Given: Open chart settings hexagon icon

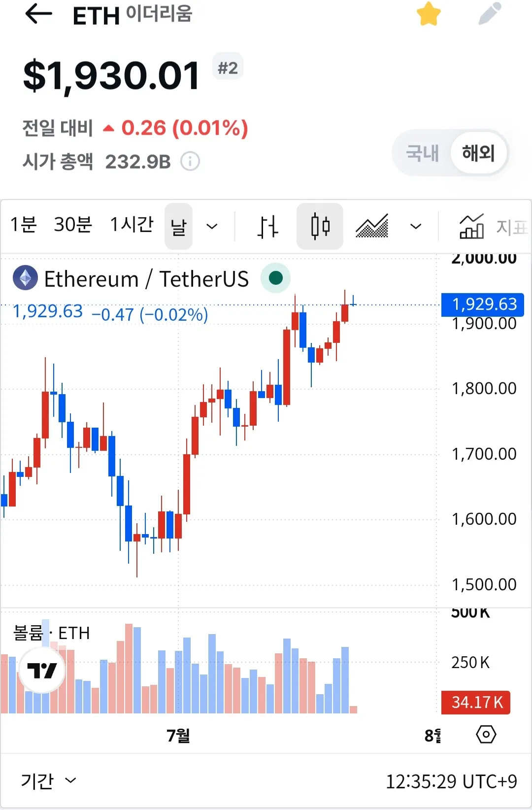Looking at the screenshot, I should [486, 735].
